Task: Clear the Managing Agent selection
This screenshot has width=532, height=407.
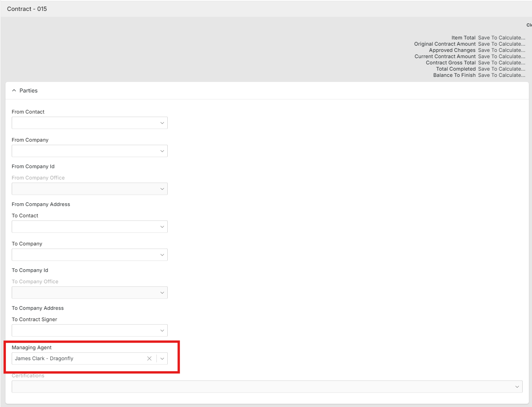Action: tap(149, 359)
